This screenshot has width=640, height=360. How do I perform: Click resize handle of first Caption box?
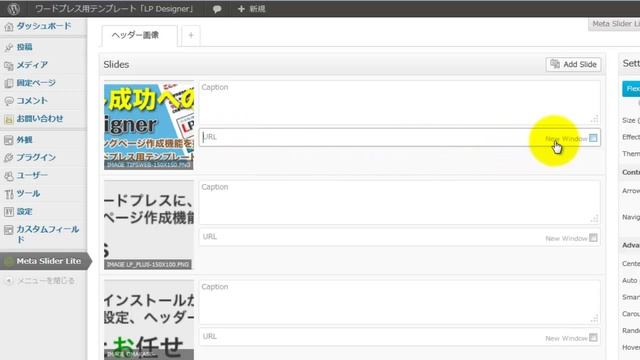click(x=595, y=119)
